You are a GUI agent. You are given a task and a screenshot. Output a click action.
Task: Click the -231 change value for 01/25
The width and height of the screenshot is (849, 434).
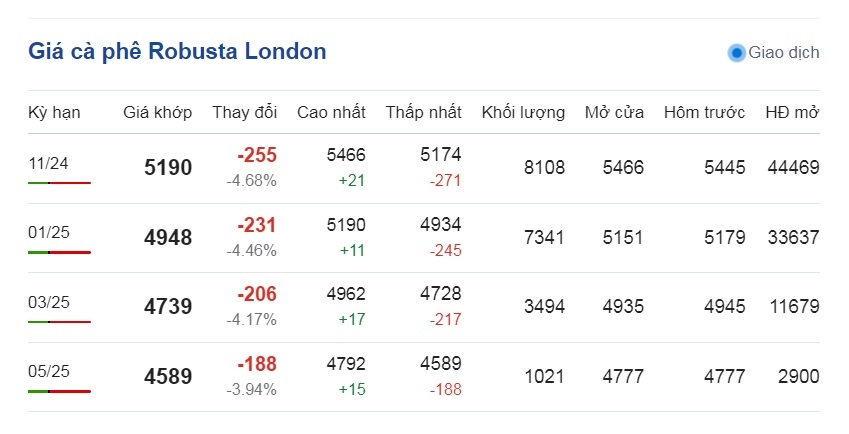click(257, 225)
